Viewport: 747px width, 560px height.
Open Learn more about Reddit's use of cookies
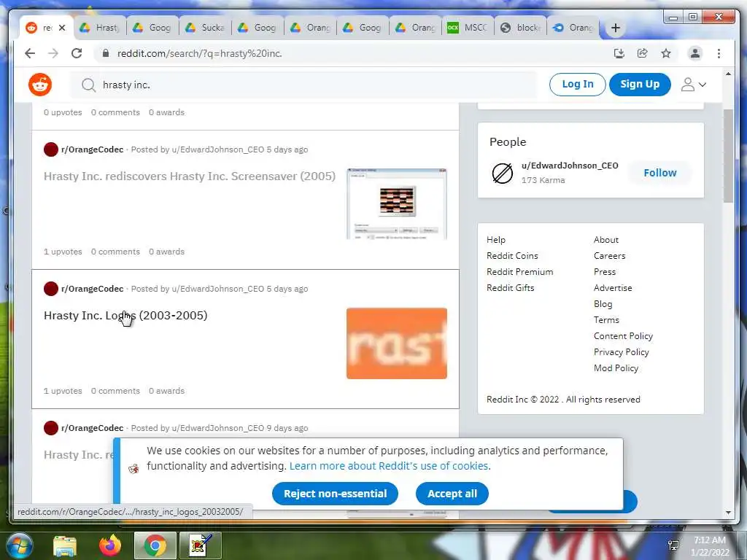tap(390, 466)
